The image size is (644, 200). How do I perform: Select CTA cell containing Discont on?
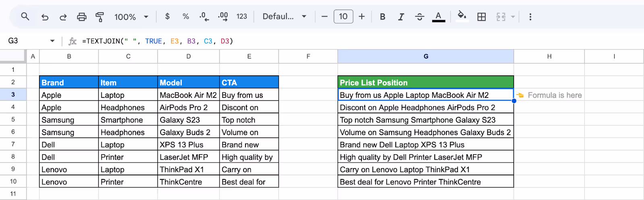click(x=249, y=107)
